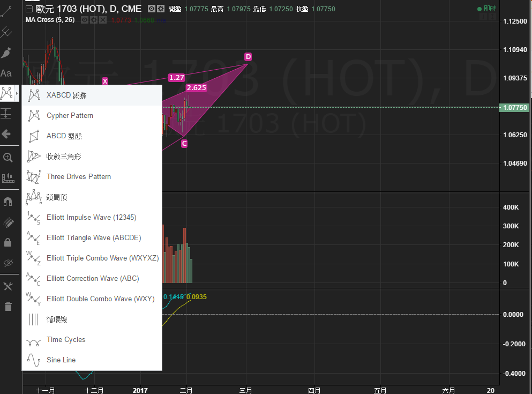Choose Elliott Triangle Wave (ABCDE)

click(x=92, y=238)
